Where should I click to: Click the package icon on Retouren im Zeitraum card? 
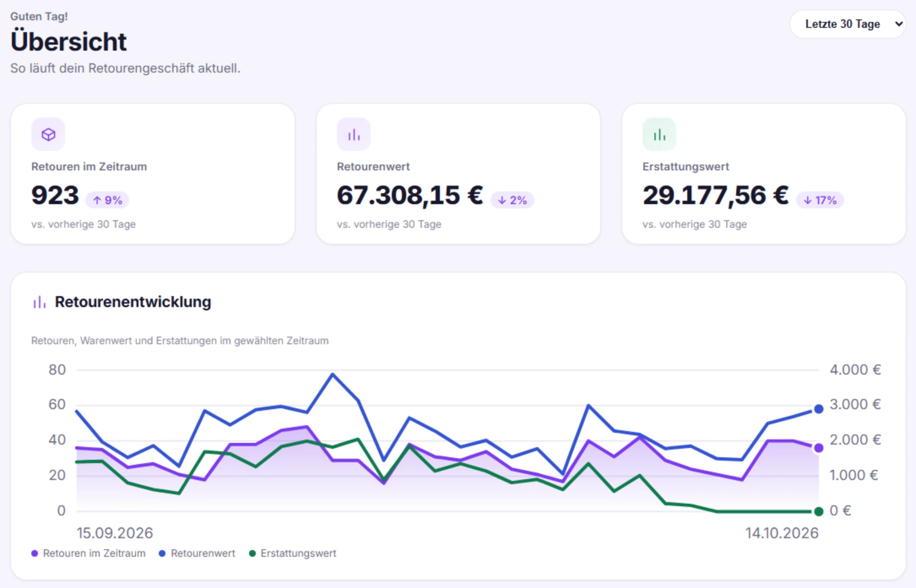(48, 135)
